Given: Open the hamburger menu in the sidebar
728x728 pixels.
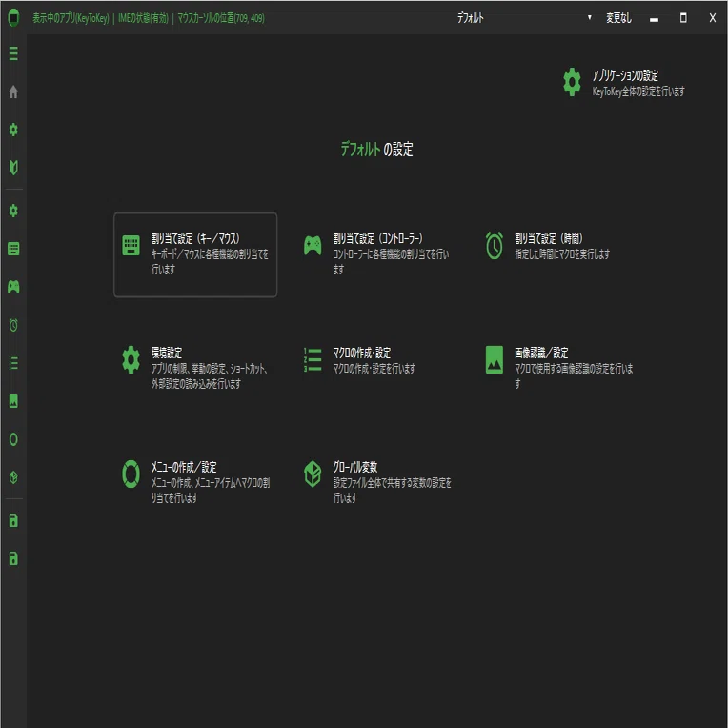Looking at the screenshot, I should pyautogui.click(x=13, y=53).
